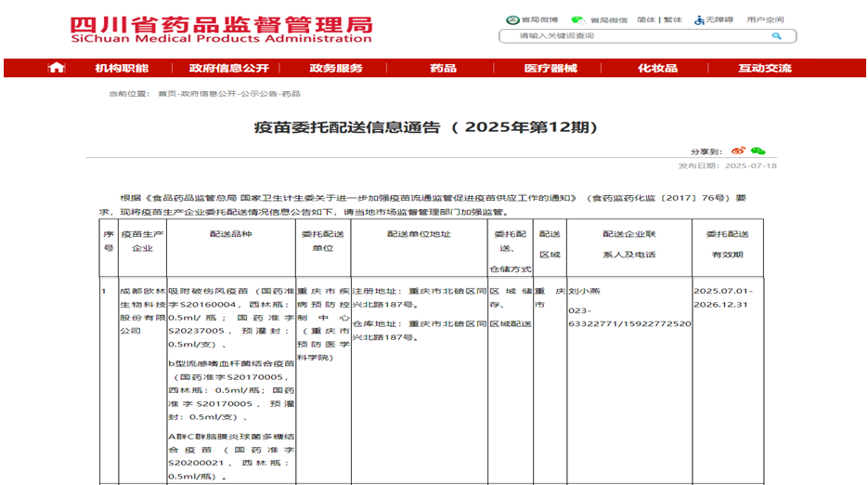This screenshot has width=868, height=485.
Task: Open the 省局微信 WeChat icon in the header
Action: click(578, 20)
